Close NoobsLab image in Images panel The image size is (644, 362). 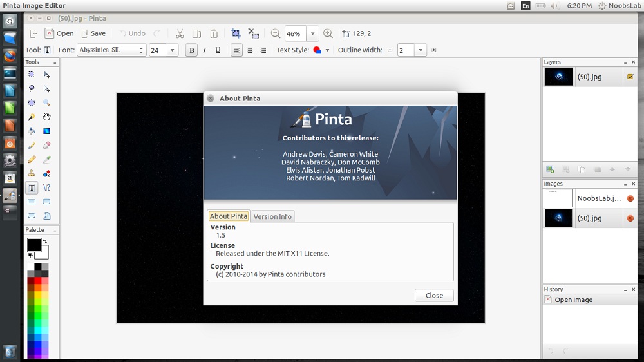pyautogui.click(x=630, y=198)
